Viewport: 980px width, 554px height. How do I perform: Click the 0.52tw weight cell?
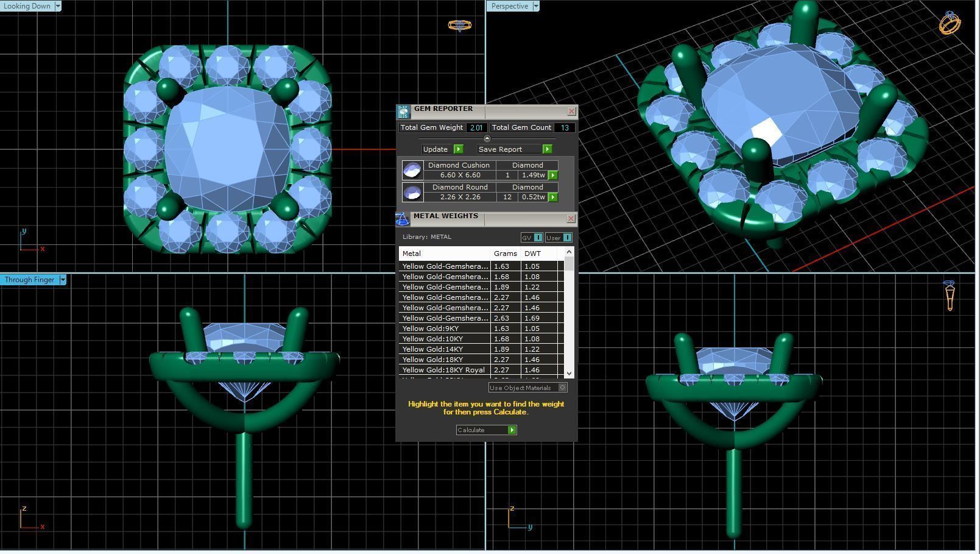(534, 197)
